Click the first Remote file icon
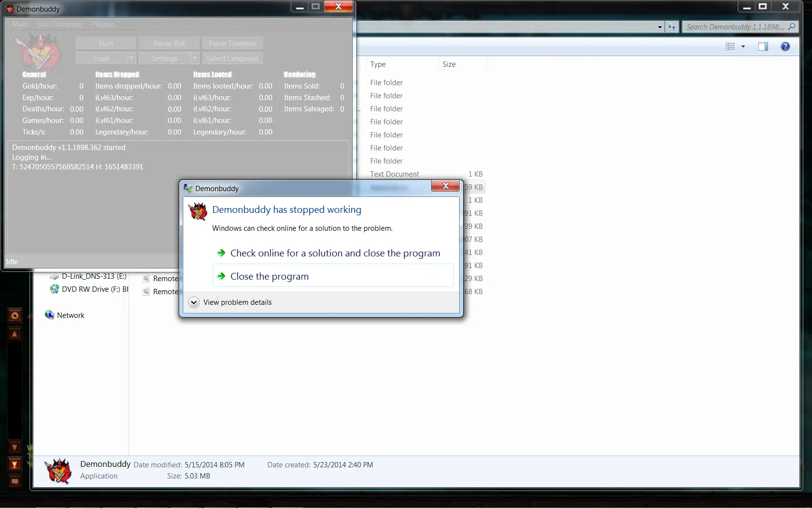Image resolution: width=812 pixels, height=508 pixels. click(146, 278)
